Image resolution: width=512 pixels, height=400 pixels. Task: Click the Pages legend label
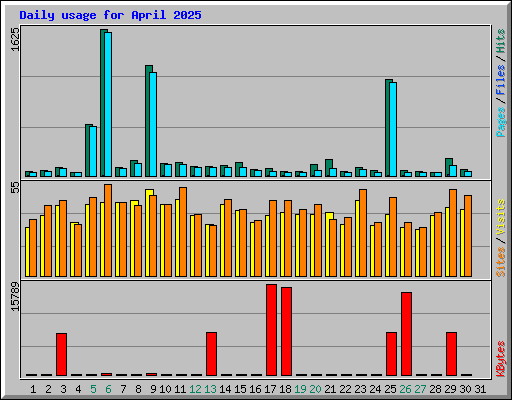tap(501, 122)
